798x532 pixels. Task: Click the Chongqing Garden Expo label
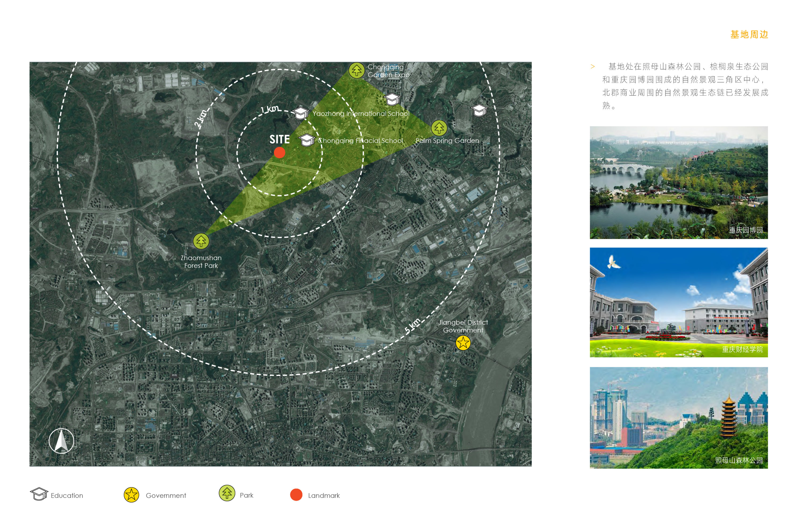click(x=388, y=70)
